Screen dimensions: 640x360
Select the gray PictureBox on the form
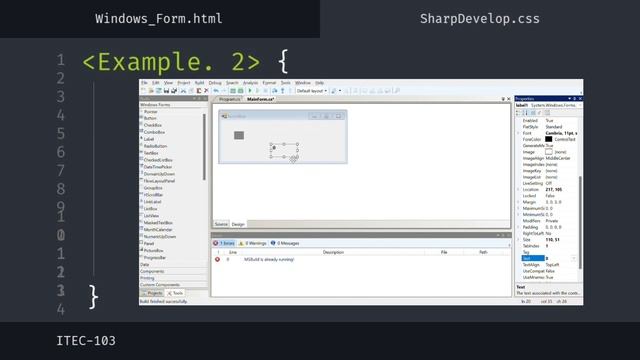coord(239,136)
